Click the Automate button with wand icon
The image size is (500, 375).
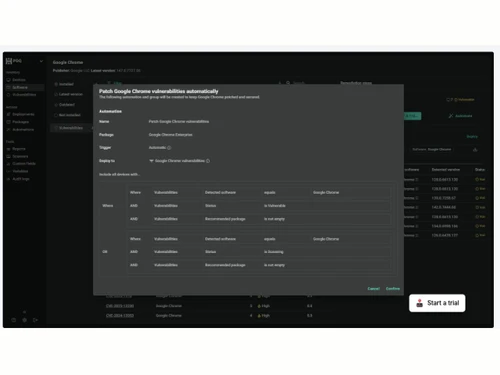pos(460,116)
